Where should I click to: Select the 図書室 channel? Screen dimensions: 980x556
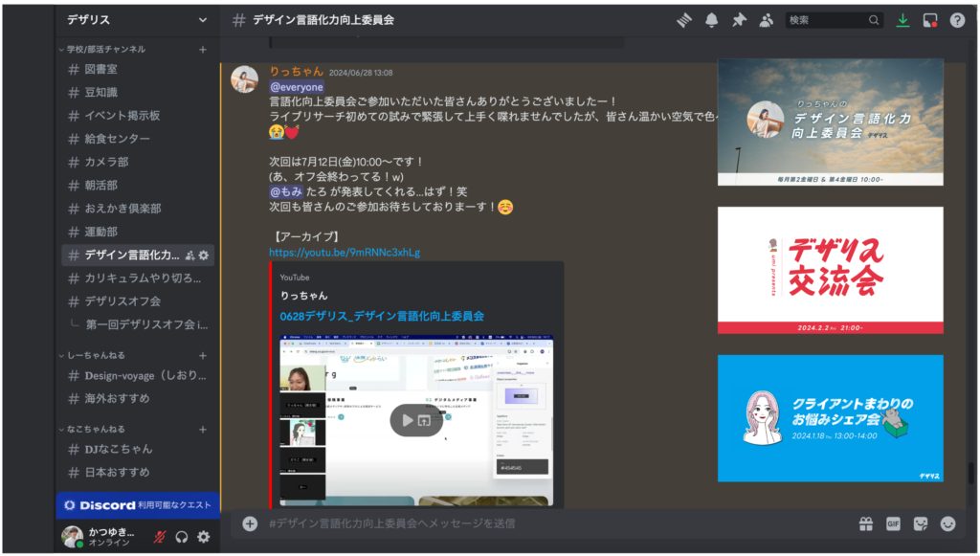click(100, 69)
